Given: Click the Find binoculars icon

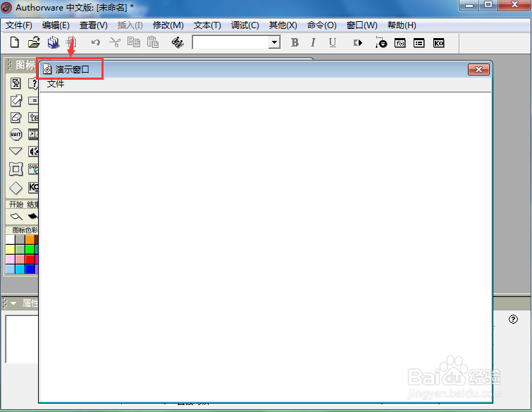Looking at the screenshot, I should pyautogui.click(x=178, y=42).
